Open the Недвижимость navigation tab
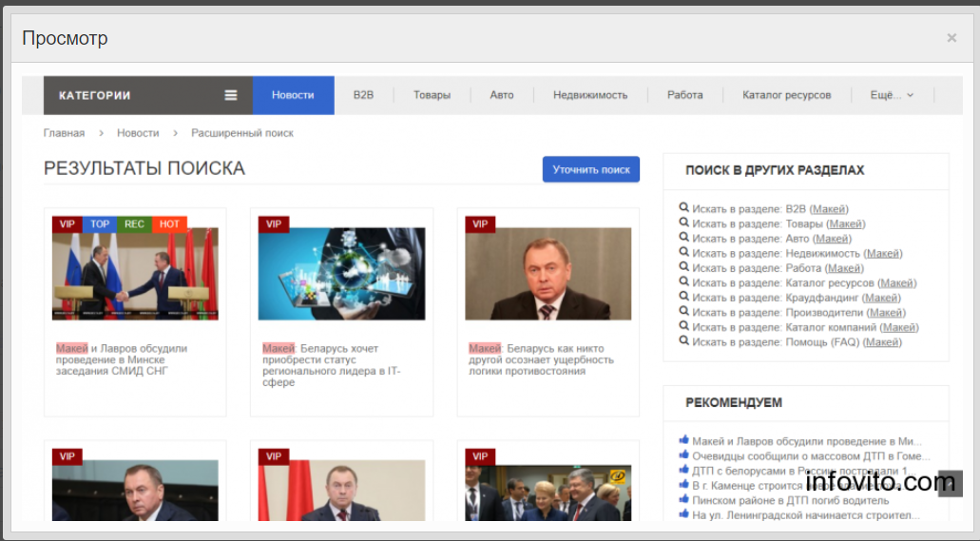This screenshot has width=980, height=541. tap(590, 95)
